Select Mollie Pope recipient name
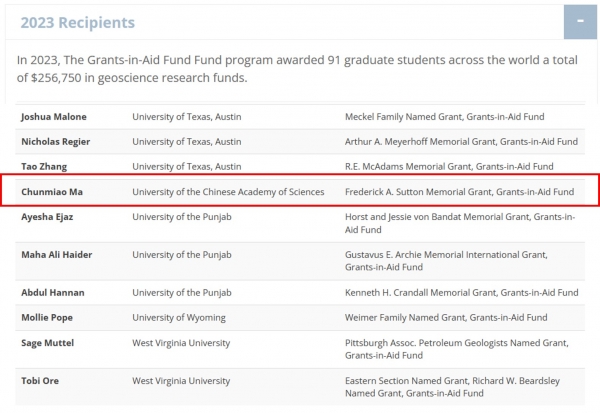 (47, 317)
